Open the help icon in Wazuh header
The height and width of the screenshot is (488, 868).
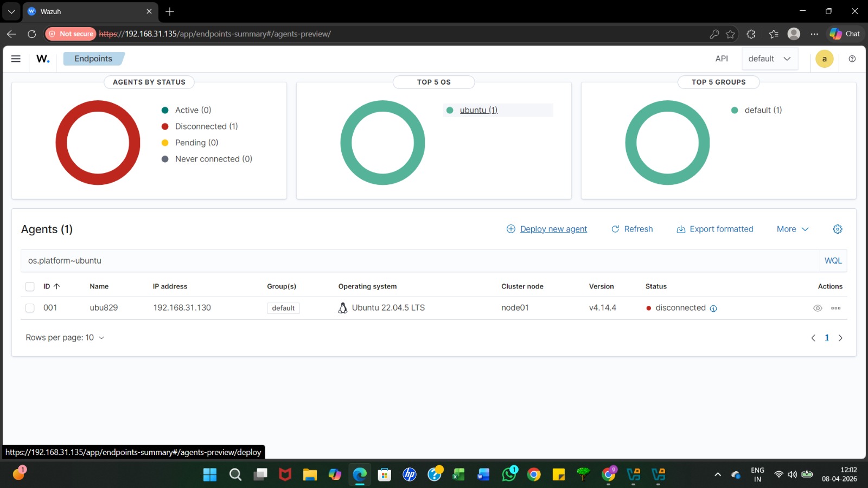pyautogui.click(x=852, y=59)
